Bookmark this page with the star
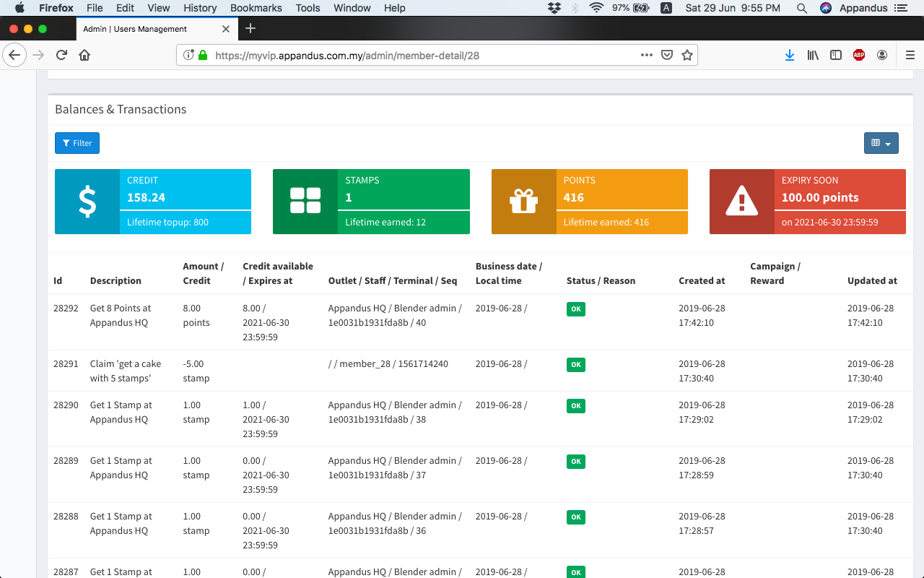The image size is (924, 578). (x=687, y=55)
